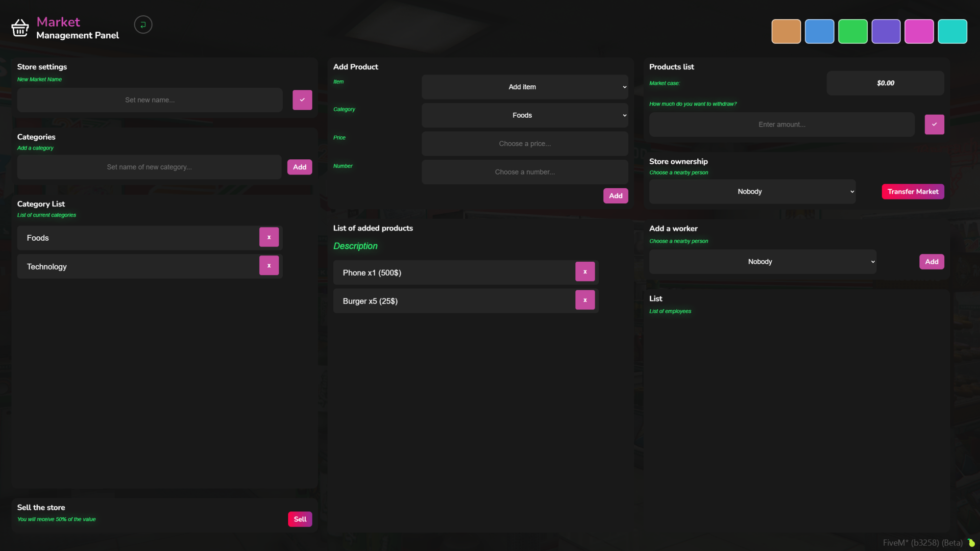Click Add button under product form
Screen dimensions: 980x551
[615, 196]
